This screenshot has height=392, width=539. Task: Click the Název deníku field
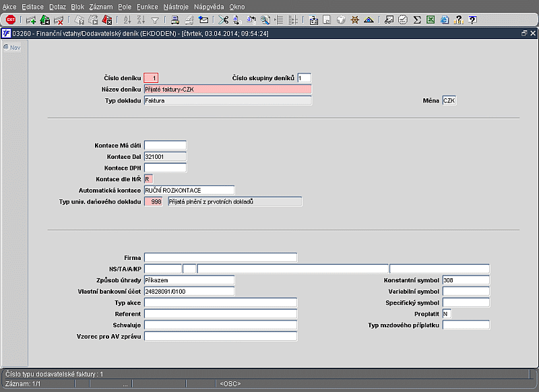pyautogui.click(x=228, y=90)
